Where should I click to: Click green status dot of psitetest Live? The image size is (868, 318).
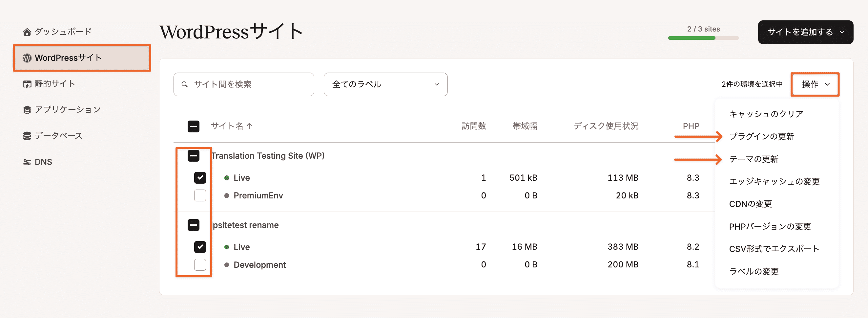point(227,247)
